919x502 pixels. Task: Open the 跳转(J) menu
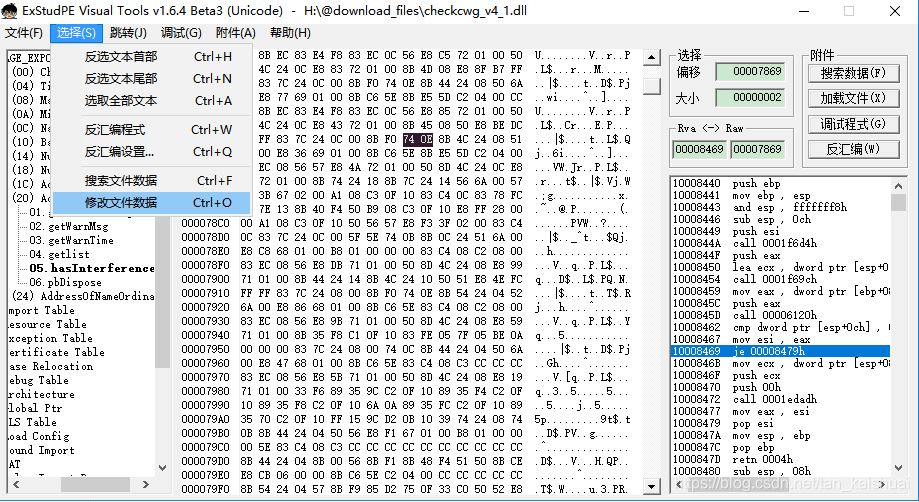(x=128, y=33)
